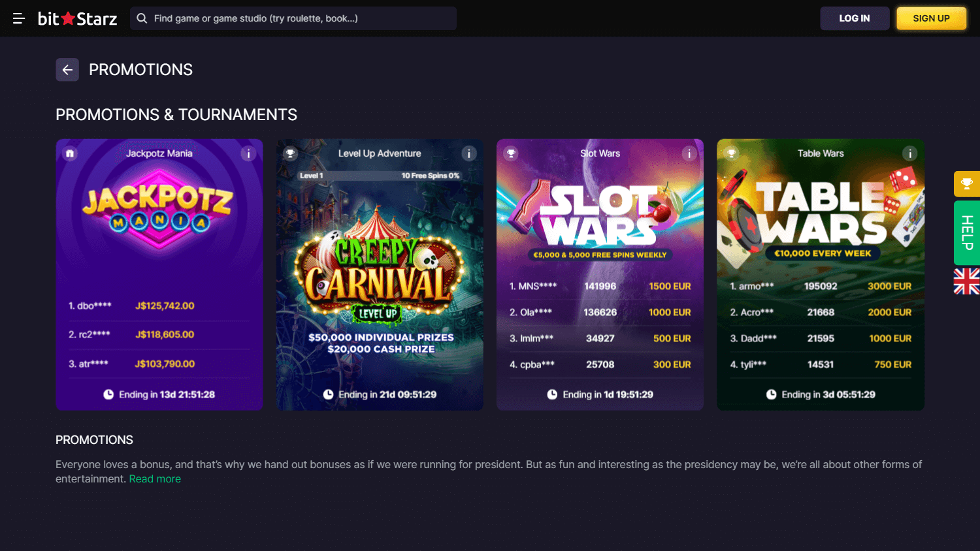Click Table Wars trophy icon

(732, 153)
